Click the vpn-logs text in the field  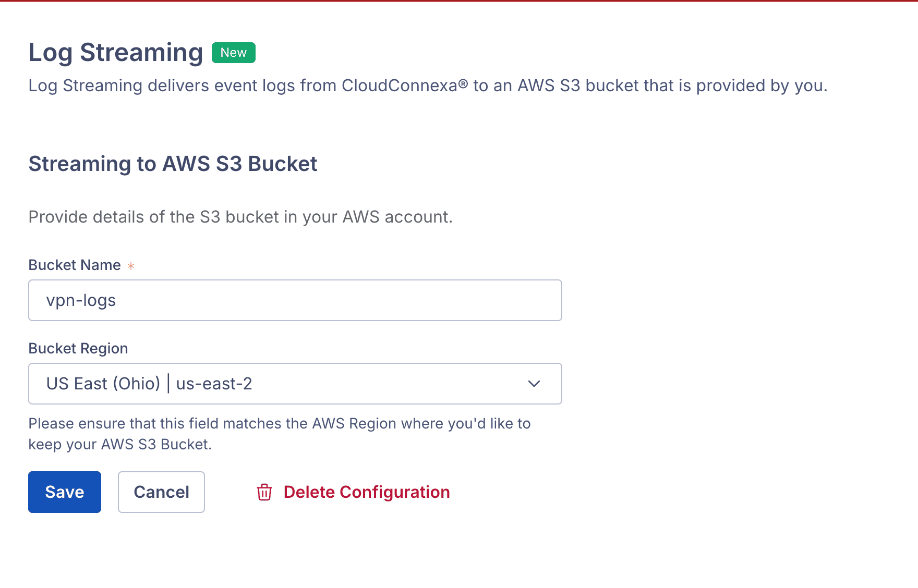81,300
